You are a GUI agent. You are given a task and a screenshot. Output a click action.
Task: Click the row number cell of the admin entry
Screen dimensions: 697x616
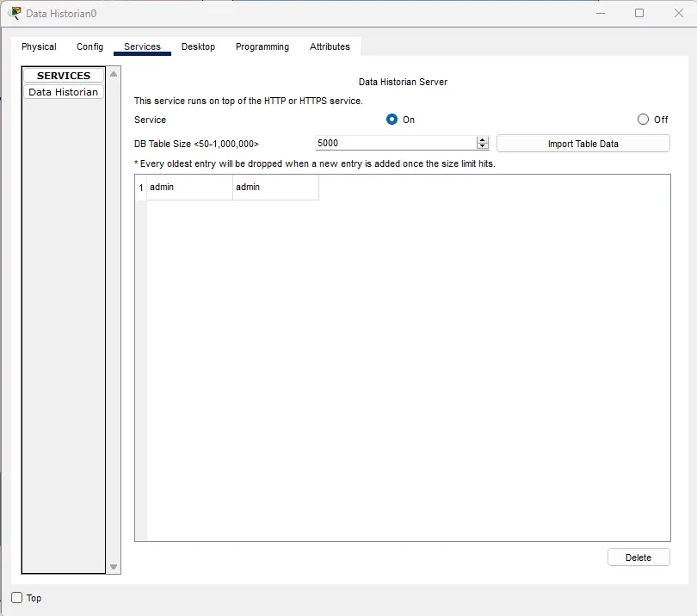point(140,187)
